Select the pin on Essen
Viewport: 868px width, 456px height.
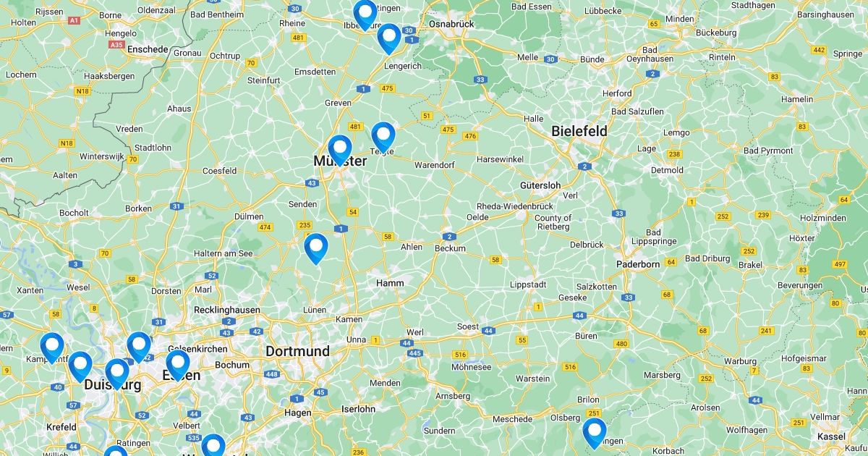point(178,366)
